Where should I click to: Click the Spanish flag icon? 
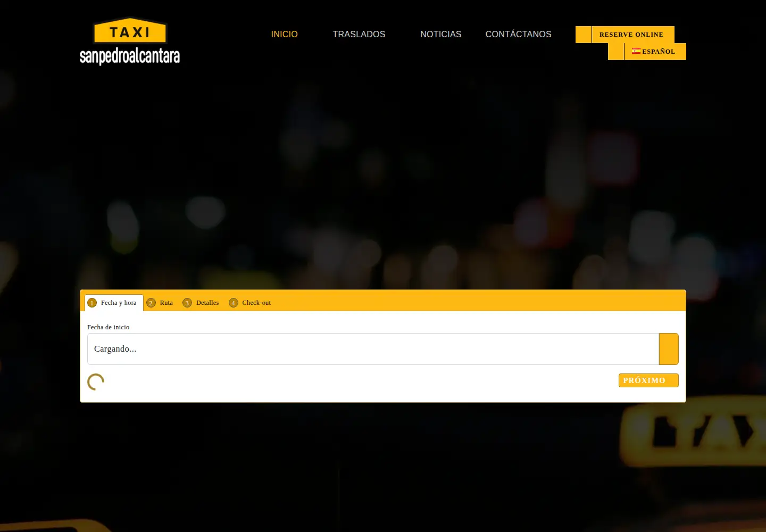(x=636, y=51)
